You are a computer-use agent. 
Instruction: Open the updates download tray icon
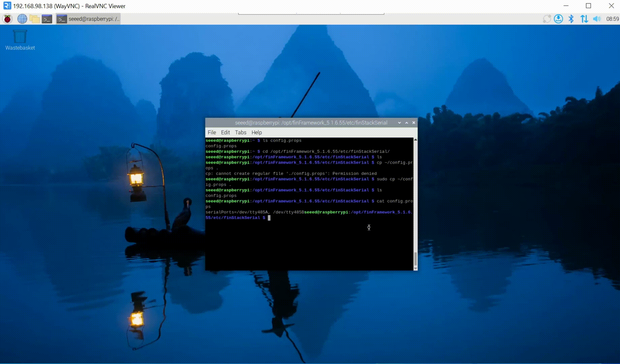[x=558, y=19]
